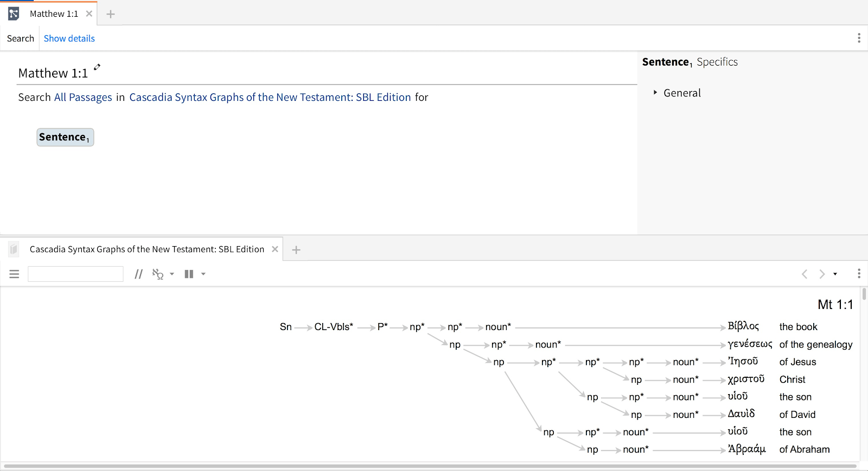Viewport: 868px width, 471px height.
Task: Open the navigation history dropdown arrow
Action: pos(835,274)
